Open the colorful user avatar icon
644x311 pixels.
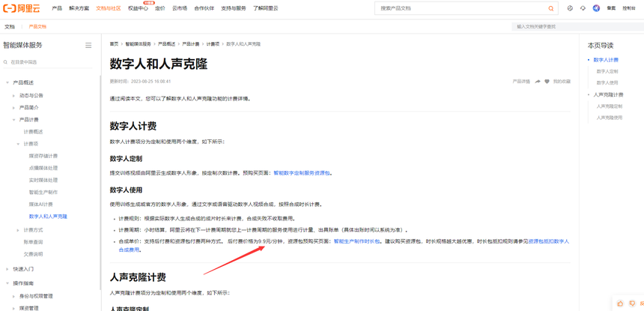click(x=596, y=8)
